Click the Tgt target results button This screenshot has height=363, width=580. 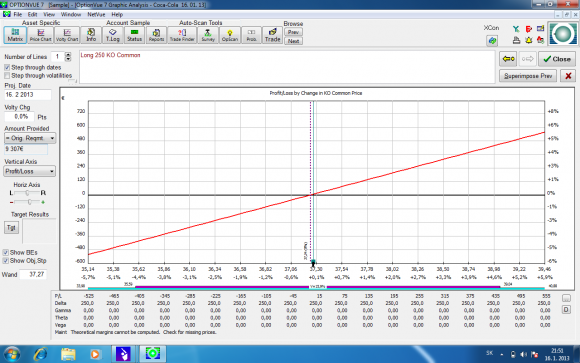(11, 228)
